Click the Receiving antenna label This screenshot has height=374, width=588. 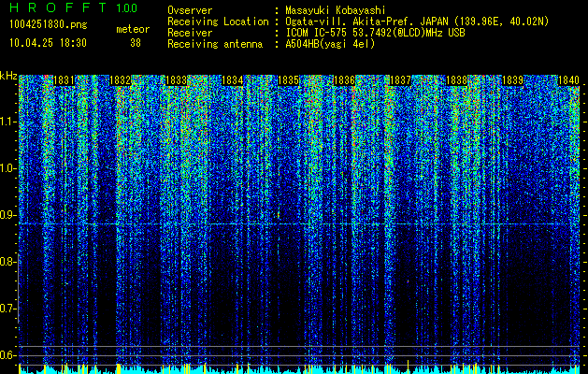215,44
